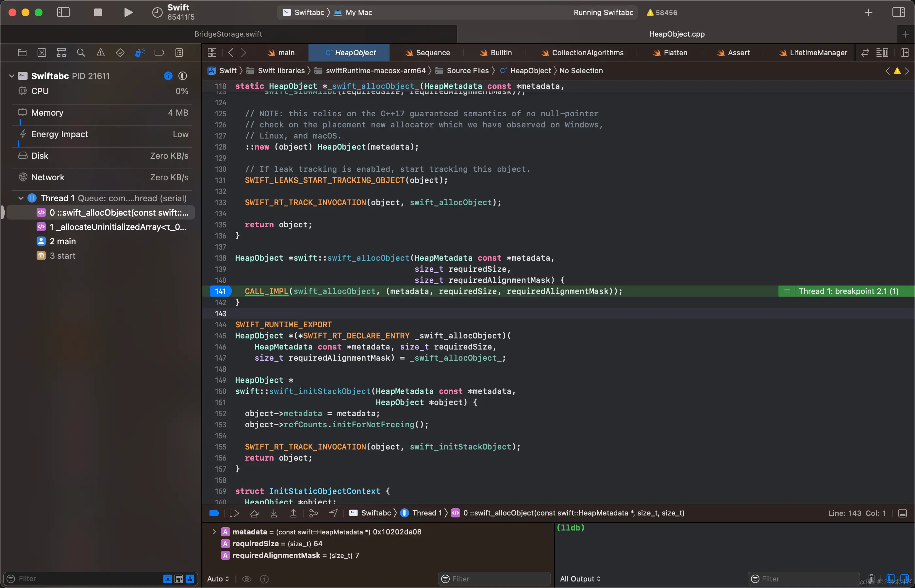Deactivate breakpoints in debug bar
Image resolution: width=915 pixels, height=588 pixels.
(x=214, y=513)
